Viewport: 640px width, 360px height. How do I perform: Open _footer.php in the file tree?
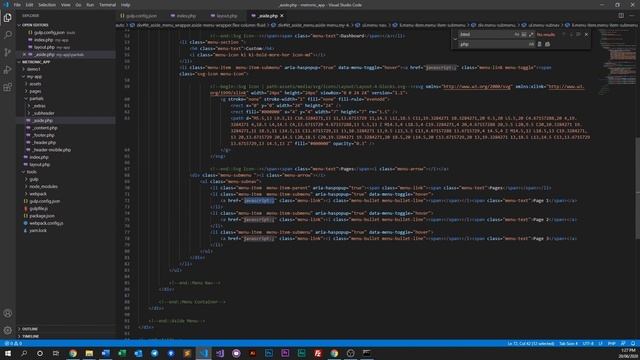[66, 135]
